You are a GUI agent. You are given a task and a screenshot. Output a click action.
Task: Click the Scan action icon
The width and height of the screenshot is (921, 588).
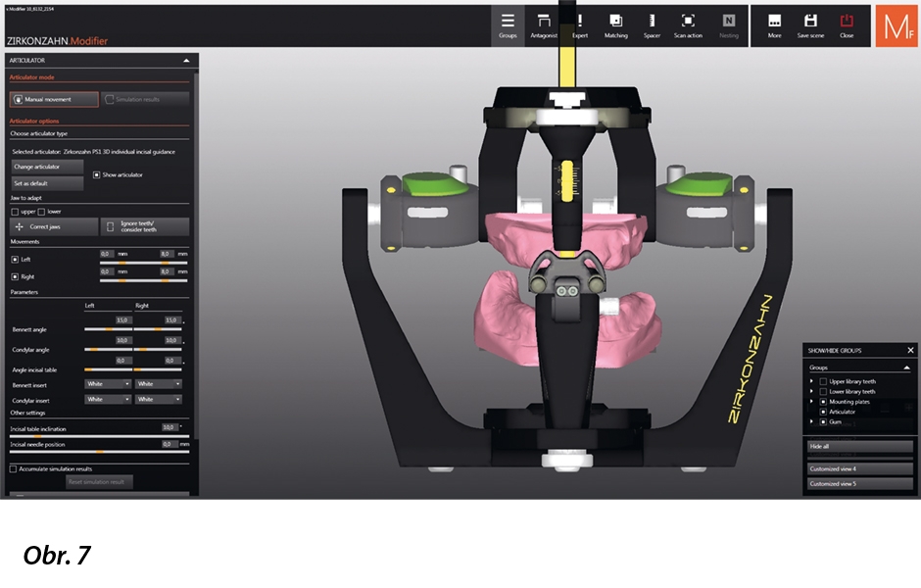pyautogui.click(x=688, y=25)
